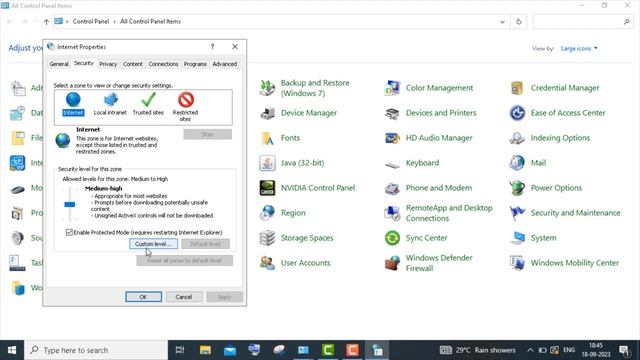Click the Control Panel search box

pos(583,22)
